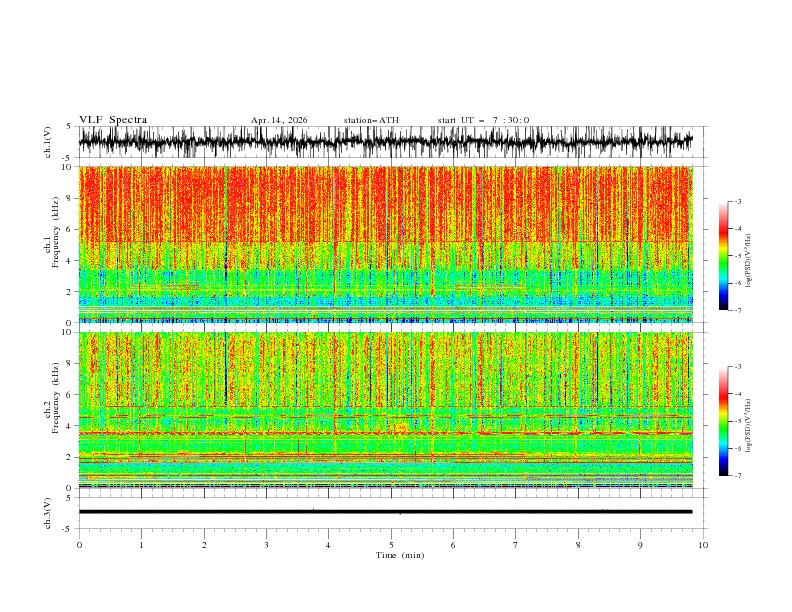792x612 pixels.
Task: Click the "2" tick on the time axis
Action: (204, 545)
